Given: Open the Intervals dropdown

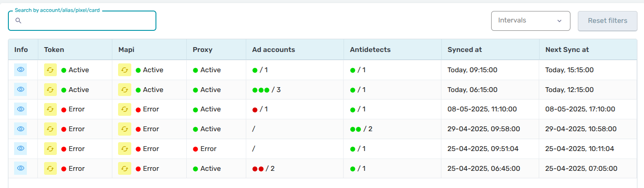Looking at the screenshot, I should [530, 21].
